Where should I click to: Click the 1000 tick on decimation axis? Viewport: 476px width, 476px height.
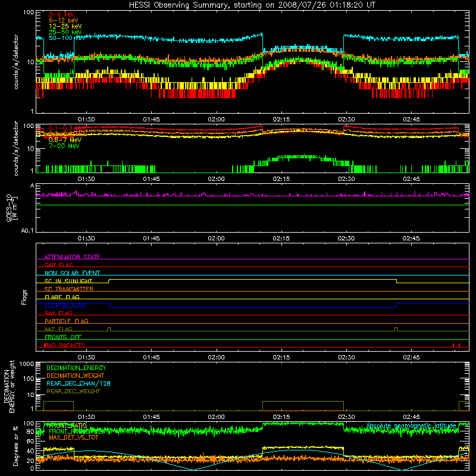pyautogui.click(x=27, y=364)
